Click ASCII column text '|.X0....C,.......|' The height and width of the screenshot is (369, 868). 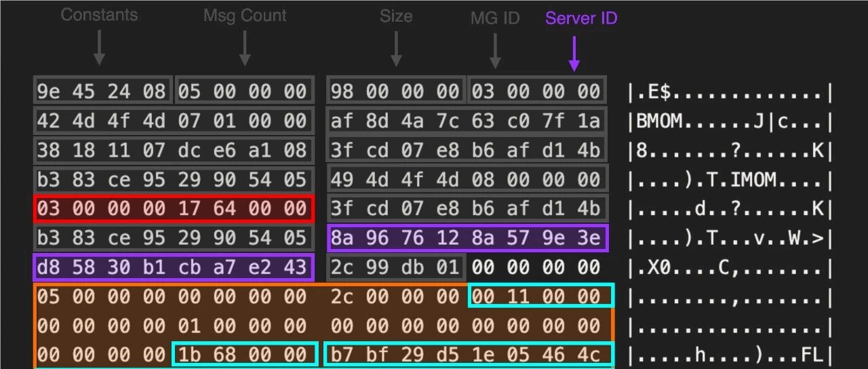pos(730,267)
